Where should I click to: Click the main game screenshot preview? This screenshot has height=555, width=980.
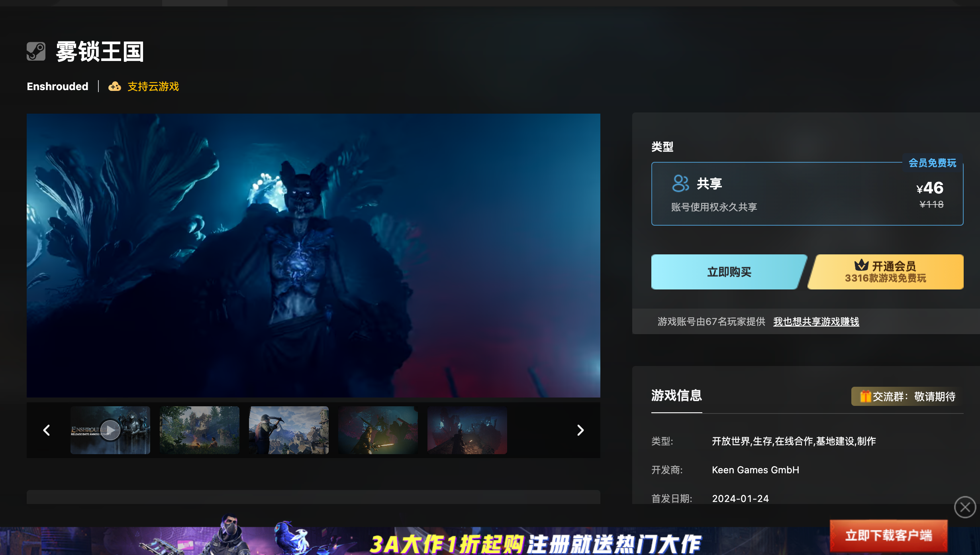point(314,255)
